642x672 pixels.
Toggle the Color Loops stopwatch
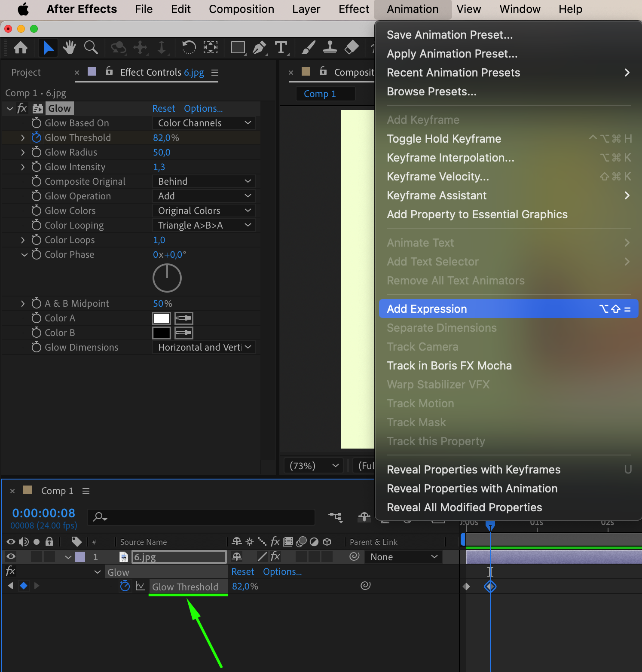pyautogui.click(x=37, y=240)
